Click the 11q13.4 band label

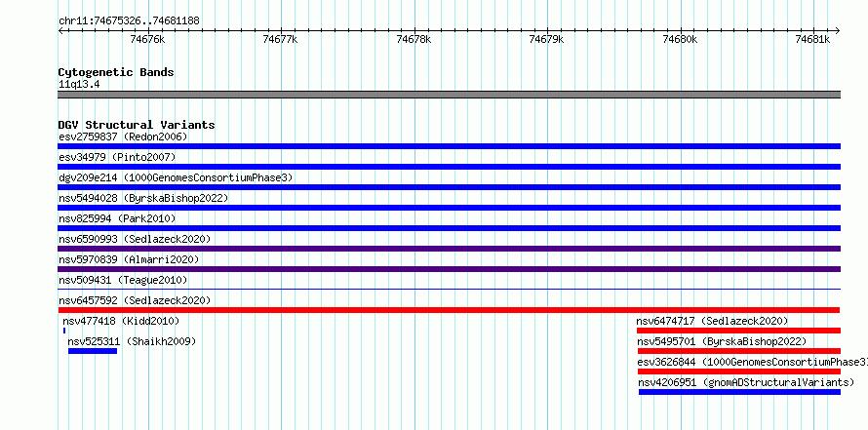pyautogui.click(x=79, y=85)
